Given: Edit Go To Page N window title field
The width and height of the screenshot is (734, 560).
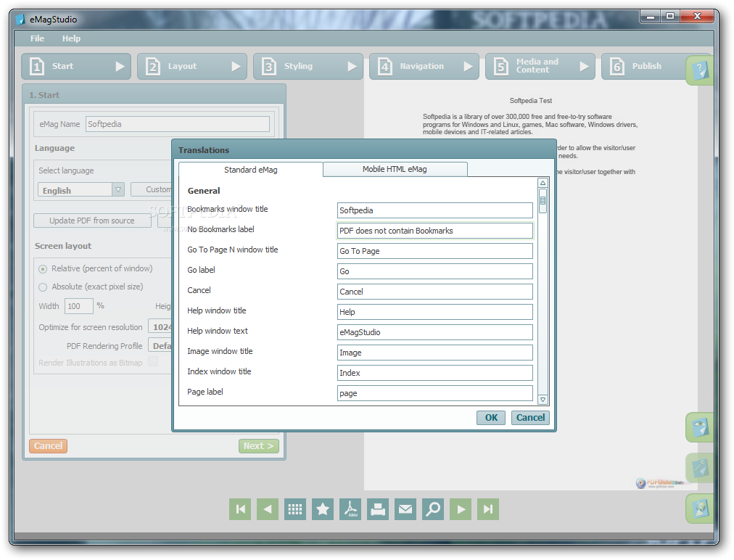Looking at the screenshot, I should 435,251.
